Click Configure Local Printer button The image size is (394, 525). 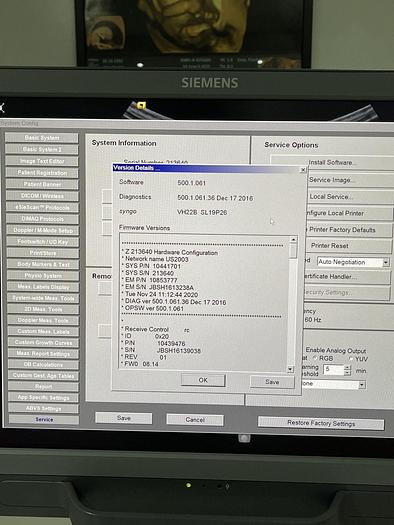(x=348, y=213)
